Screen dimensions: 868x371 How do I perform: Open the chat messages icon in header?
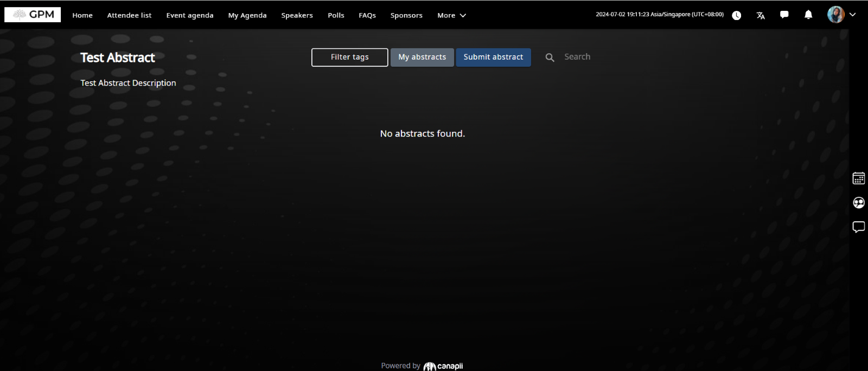(784, 15)
